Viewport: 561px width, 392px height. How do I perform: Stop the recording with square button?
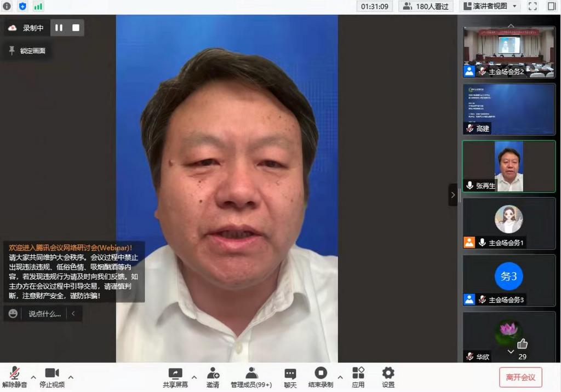76,28
